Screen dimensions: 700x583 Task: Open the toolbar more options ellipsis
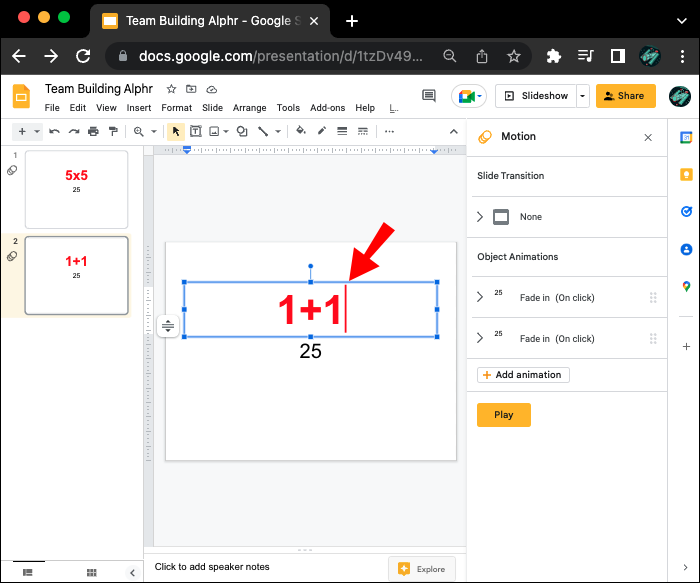(389, 131)
